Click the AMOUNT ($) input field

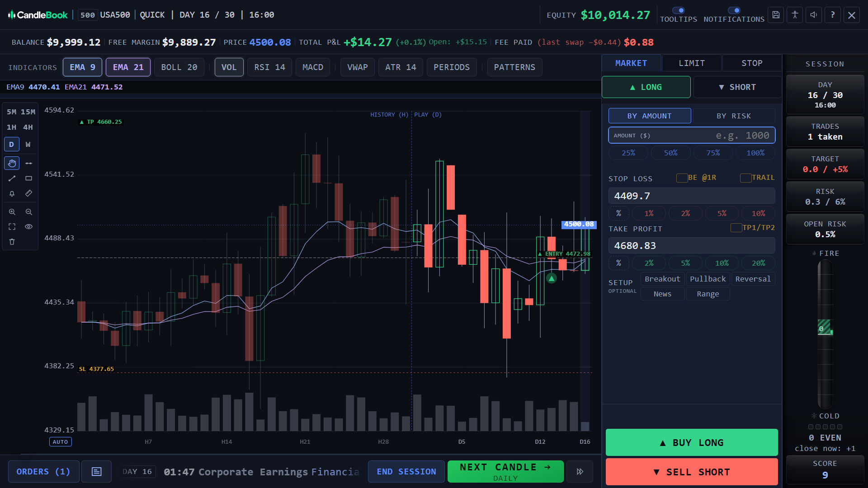coord(692,136)
